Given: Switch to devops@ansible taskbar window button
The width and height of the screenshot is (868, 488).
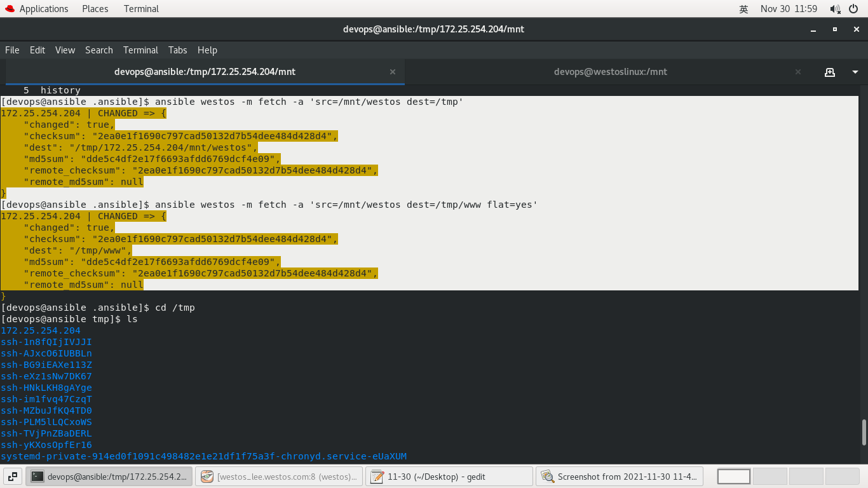Looking at the screenshot, I should coord(109,476).
